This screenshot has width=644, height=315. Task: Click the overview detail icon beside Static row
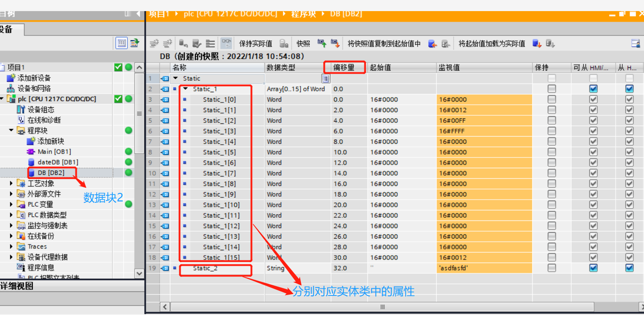(x=325, y=78)
